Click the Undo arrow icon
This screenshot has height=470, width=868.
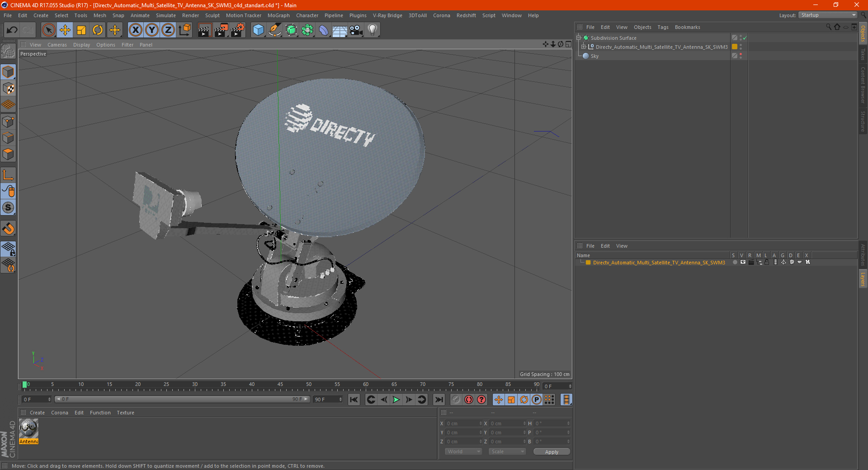(x=12, y=30)
